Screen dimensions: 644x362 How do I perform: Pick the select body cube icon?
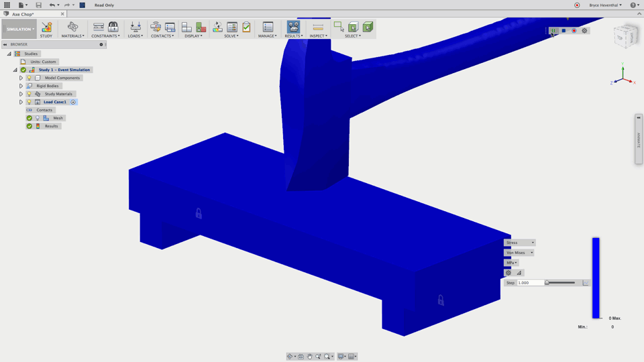354,27
